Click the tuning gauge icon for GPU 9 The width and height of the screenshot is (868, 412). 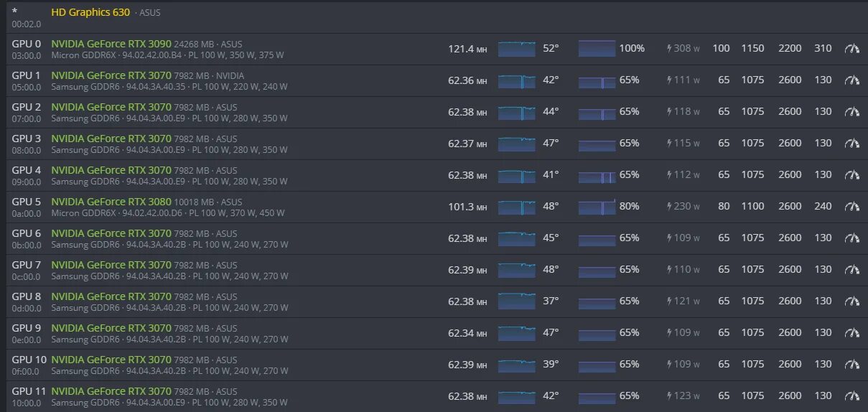click(x=851, y=333)
